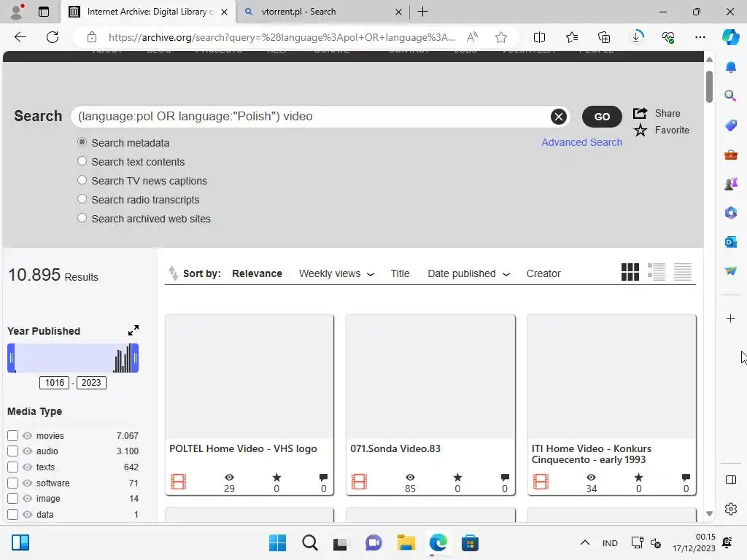Image resolution: width=747 pixels, height=560 pixels.
Task: Open ITI Home Video - Konkurs Cinquecento item
Action: click(x=591, y=454)
